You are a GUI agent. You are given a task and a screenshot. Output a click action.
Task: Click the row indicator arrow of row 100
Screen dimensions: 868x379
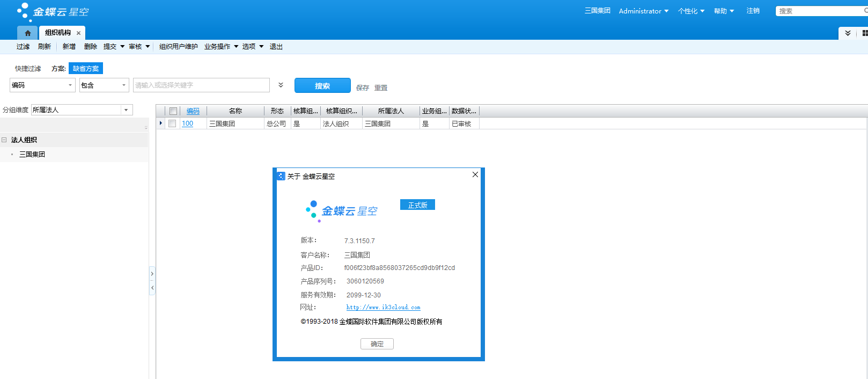pos(161,123)
